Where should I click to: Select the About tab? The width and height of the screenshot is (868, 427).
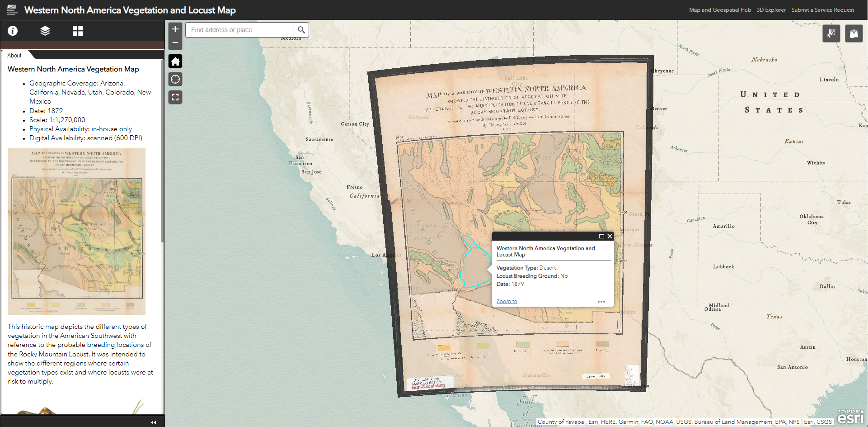pyautogui.click(x=14, y=56)
